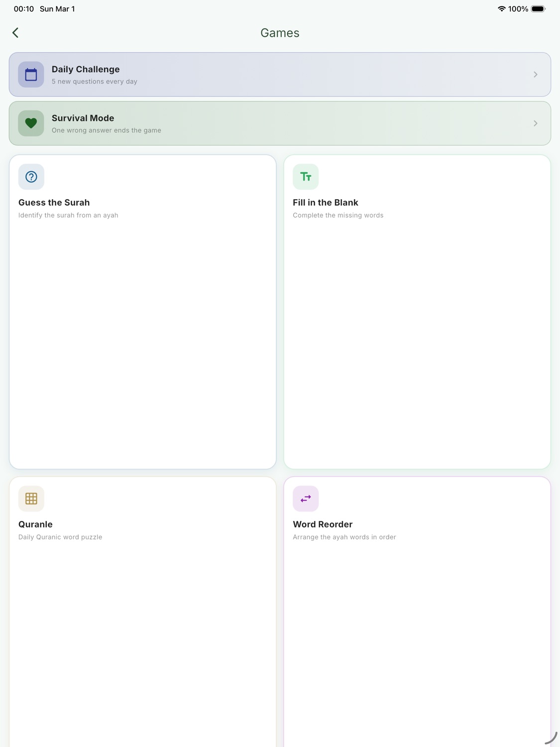Select the Survival Mode title
Viewport: 560px width, 747px height.
click(83, 118)
